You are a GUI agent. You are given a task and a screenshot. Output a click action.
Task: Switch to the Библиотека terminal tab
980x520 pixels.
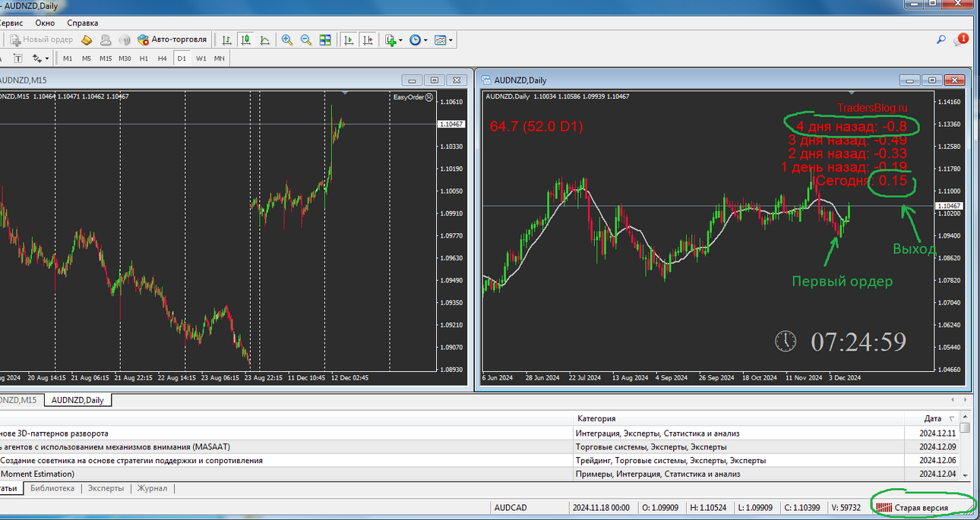click(52, 488)
